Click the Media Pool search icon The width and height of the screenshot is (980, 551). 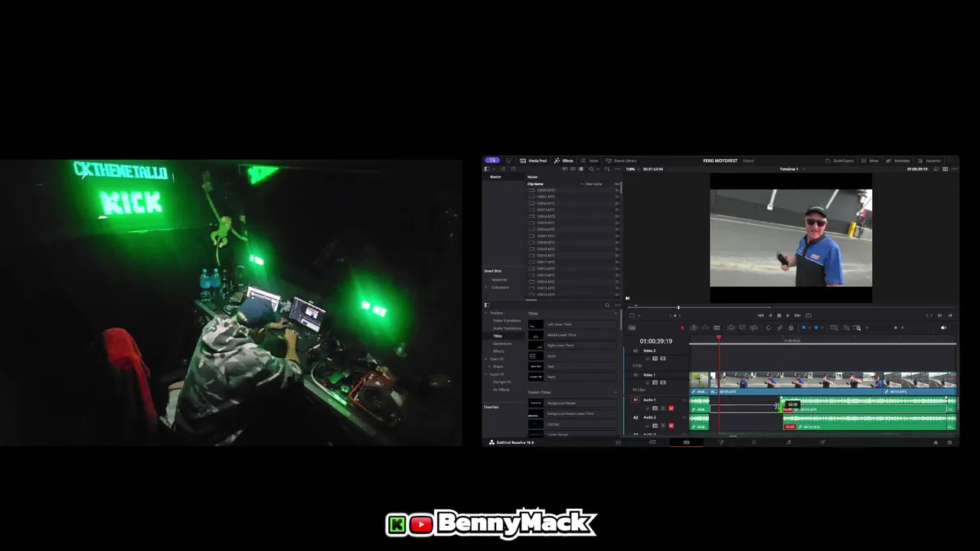click(x=591, y=169)
